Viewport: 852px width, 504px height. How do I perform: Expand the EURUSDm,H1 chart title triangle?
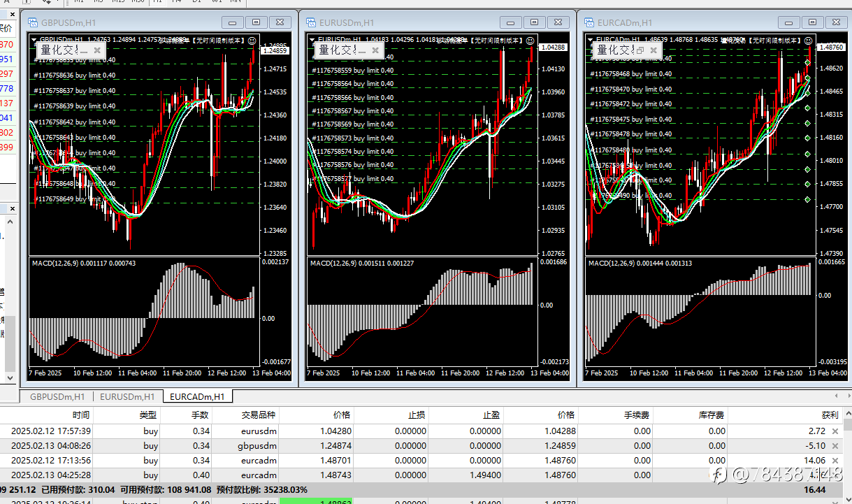tap(312, 40)
